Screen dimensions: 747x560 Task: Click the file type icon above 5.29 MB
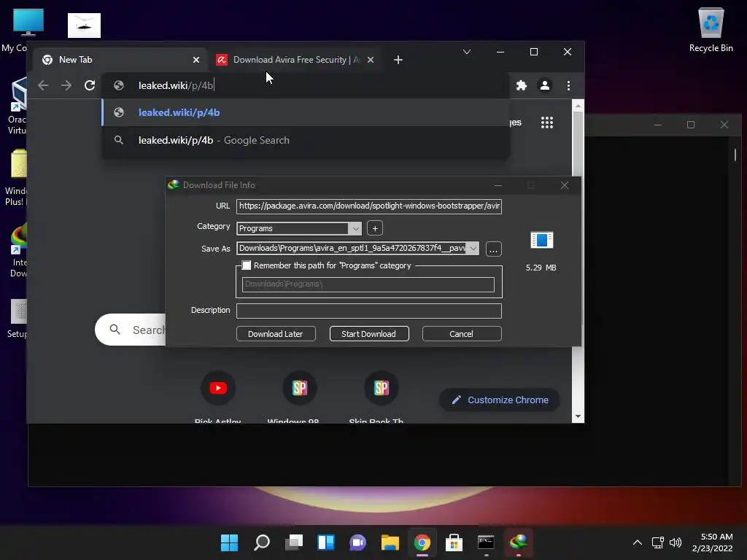click(542, 240)
